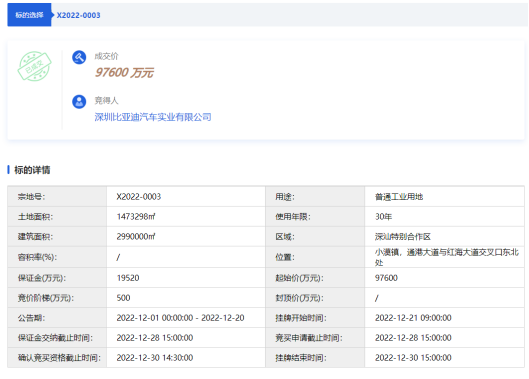Click the X2022-0003 breadcrumb link
Viewport: 529px width, 379px height.
click(x=78, y=15)
